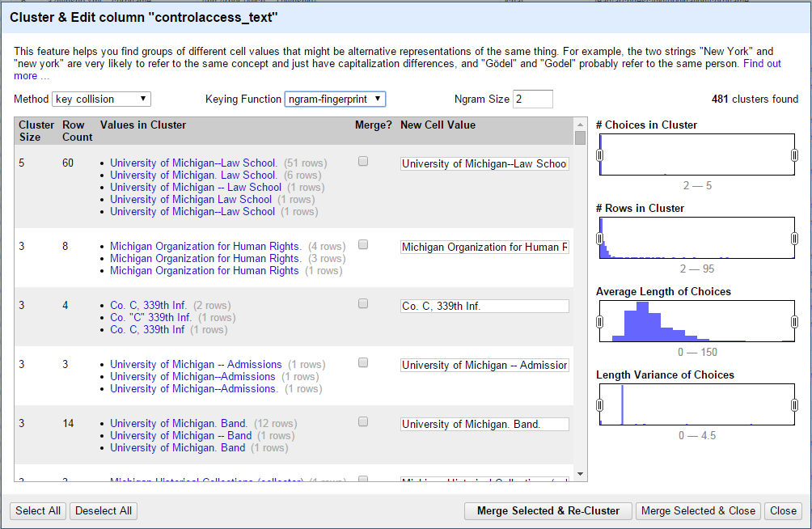Select value University of Michigan. Law School. (6 rows)
Viewport: 812px width, 529px height.
point(193,176)
